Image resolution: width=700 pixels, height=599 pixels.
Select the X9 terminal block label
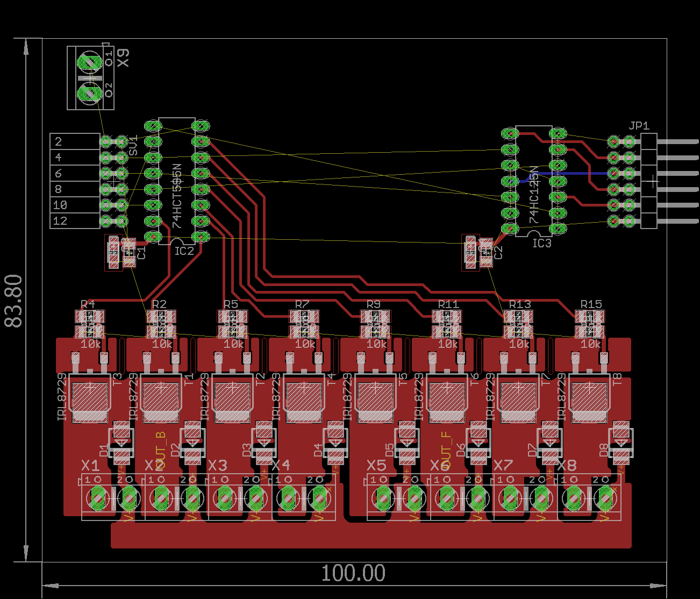pos(123,58)
